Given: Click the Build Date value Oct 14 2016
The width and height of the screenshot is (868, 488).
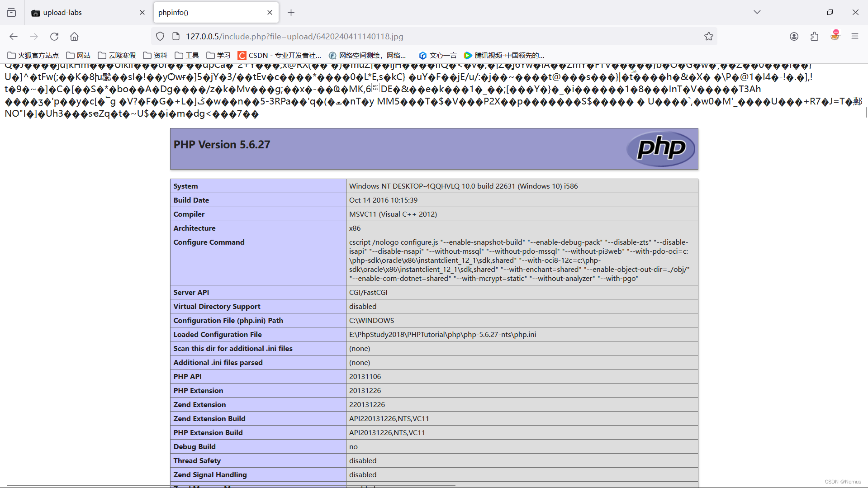Looking at the screenshot, I should coord(383,200).
